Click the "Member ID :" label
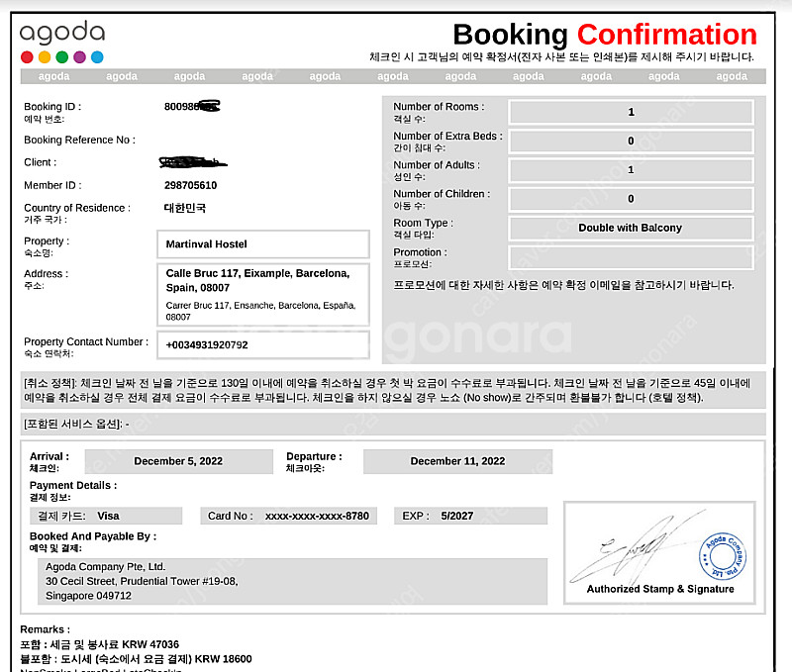Viewport: 792px width, 672px height. [x=52, y=185]
